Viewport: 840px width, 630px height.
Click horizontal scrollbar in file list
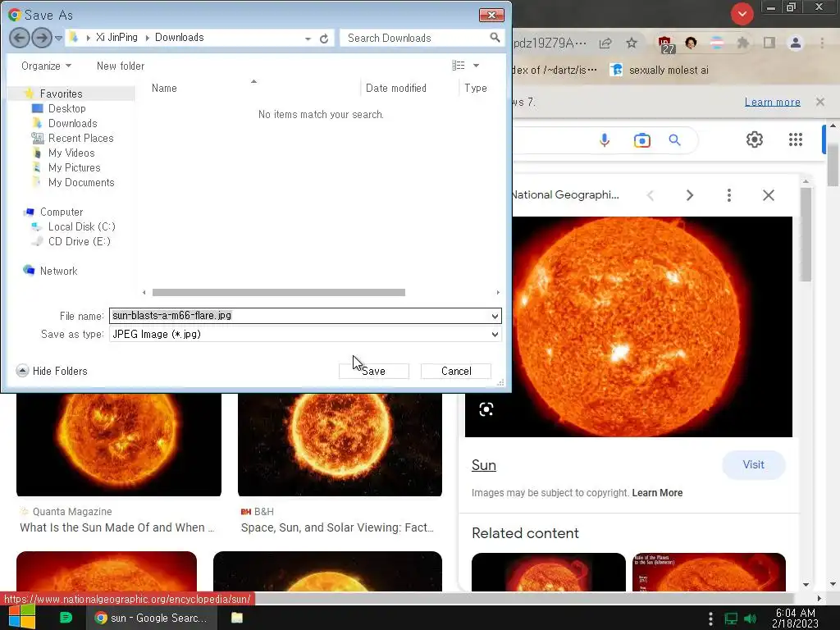click(279, 293)
